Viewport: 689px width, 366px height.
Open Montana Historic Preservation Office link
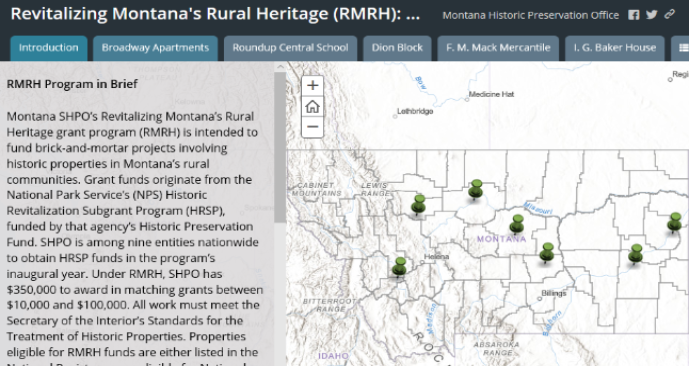click(x=530, y=15)
